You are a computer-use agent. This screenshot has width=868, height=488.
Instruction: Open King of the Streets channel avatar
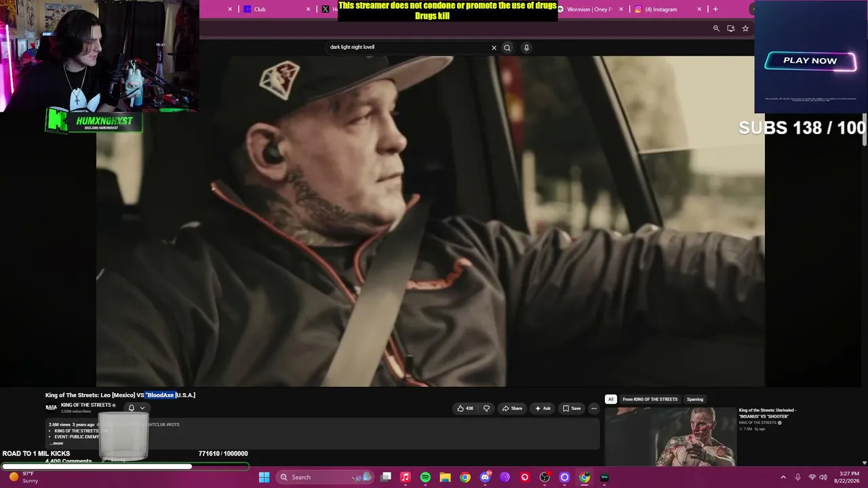(51, 407)
